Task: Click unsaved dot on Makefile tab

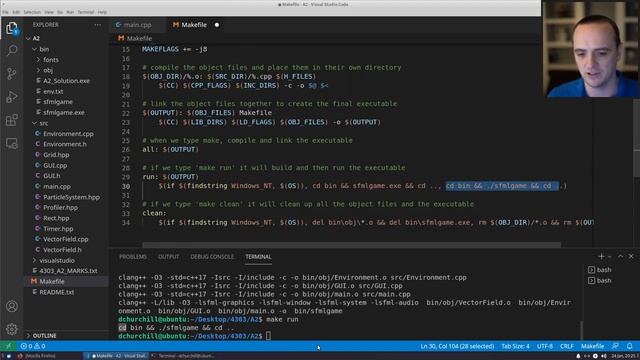Action: tap(217, 25)
